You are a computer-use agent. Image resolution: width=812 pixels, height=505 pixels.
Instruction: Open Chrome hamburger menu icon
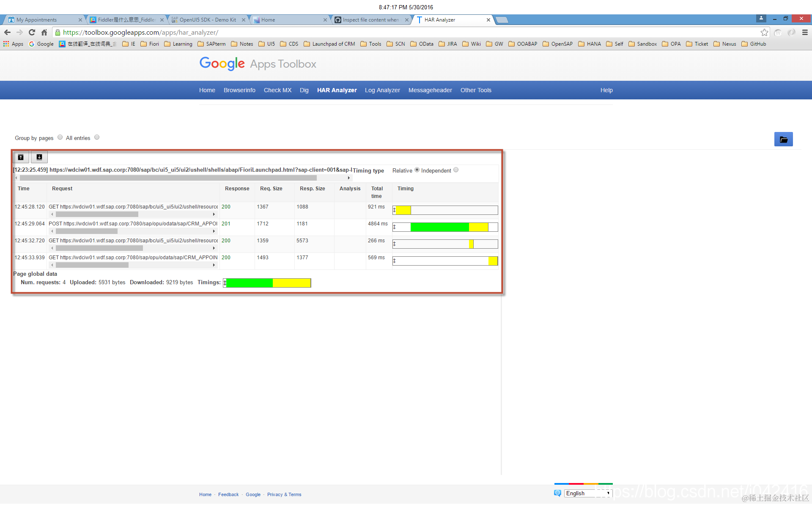pyautogui.click(x=805, y=33)
